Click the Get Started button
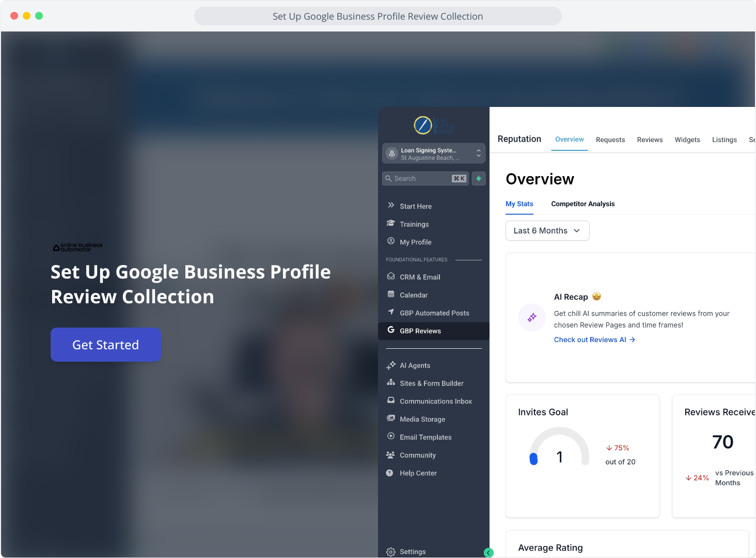Image resolution: width=756 pixels, height=558 pixels. [106, 345]
